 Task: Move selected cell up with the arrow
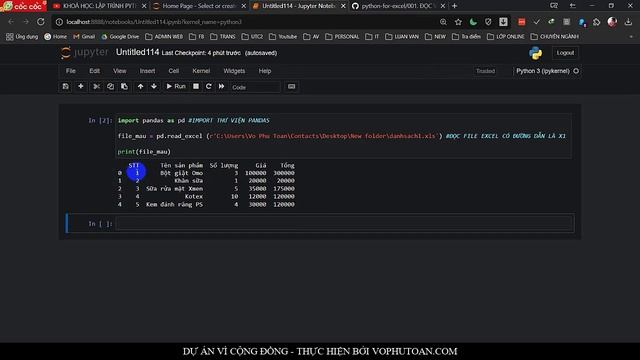(x=140, y=87)
